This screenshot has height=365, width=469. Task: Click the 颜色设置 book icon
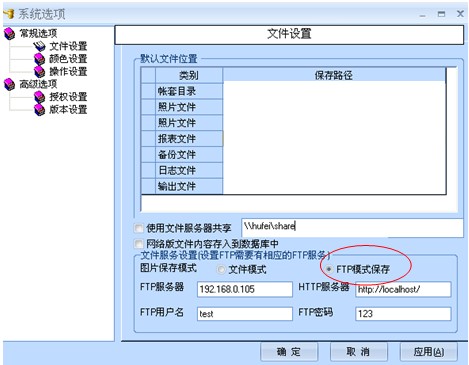pos(39,59)
